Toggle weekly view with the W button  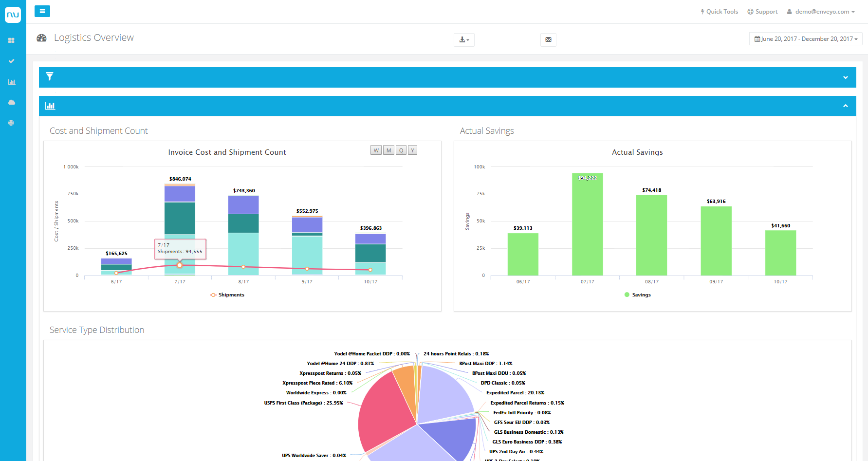click(x=376, y=150)
